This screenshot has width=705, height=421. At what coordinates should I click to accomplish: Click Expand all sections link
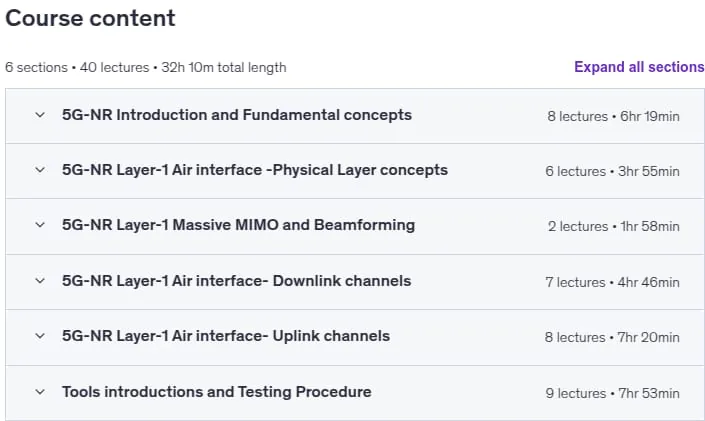(x=639, y=67)
